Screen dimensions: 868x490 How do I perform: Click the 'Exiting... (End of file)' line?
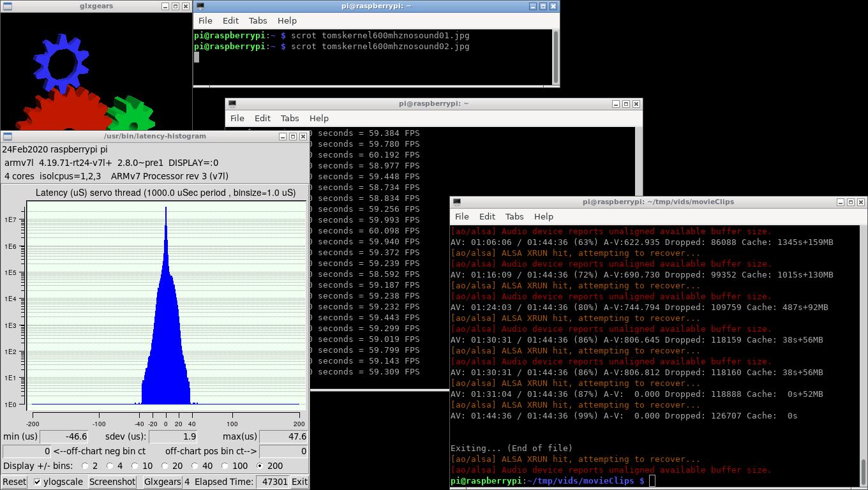511,449
